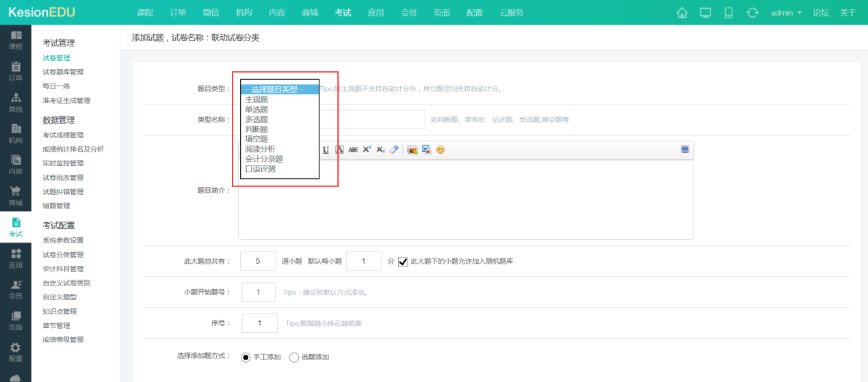Open the 微信 top menu item
Screen dimensions: 868x382
(x=211, y=13)
